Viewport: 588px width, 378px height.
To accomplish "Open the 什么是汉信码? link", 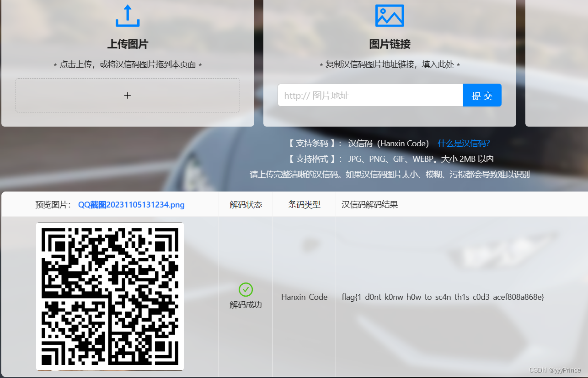I will click(x=464, y=143).
